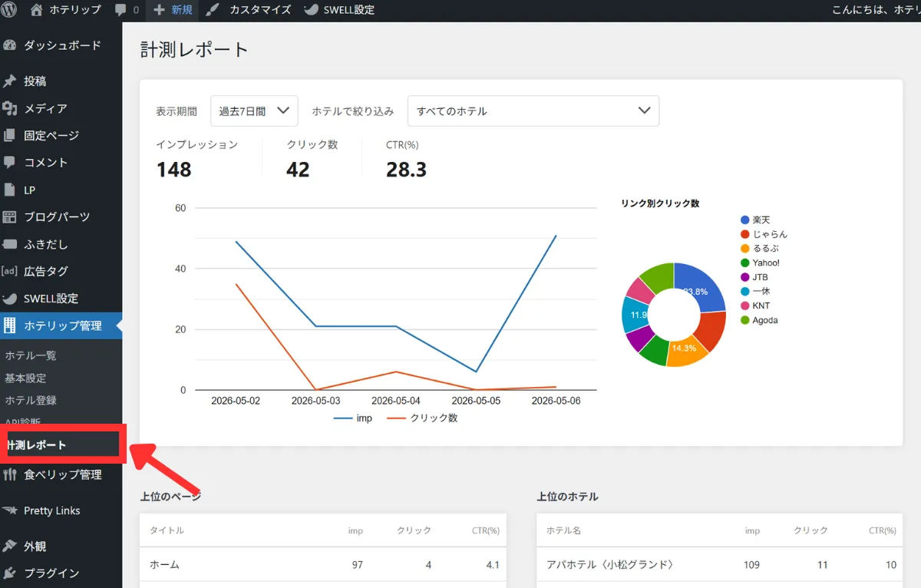Click the orange 14.3% donut chart slice

coord(688,351)
